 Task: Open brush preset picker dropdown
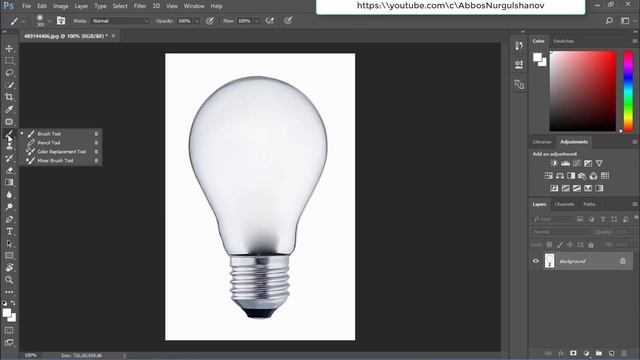49,21
